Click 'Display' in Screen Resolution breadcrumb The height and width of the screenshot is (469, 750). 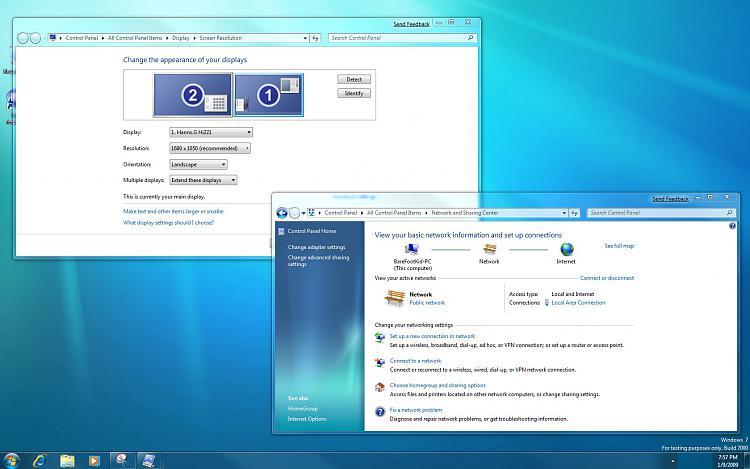[x=181, y=38]
